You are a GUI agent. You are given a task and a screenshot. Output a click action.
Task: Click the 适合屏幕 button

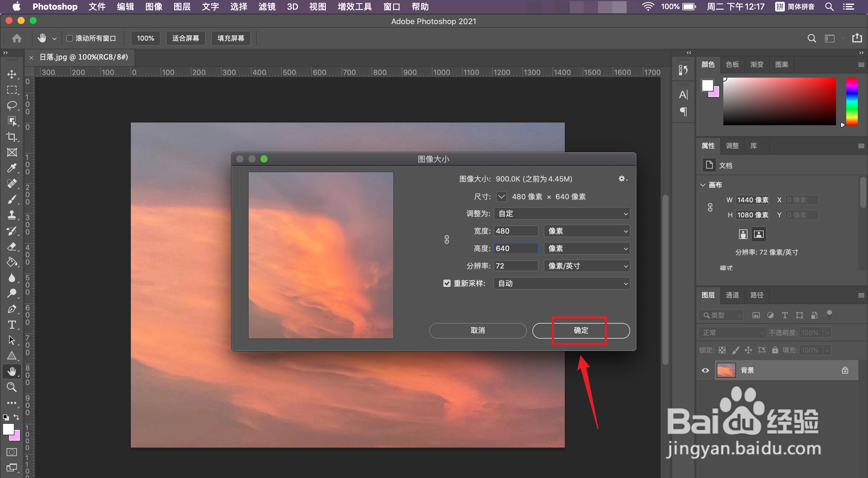click(185, 38)
